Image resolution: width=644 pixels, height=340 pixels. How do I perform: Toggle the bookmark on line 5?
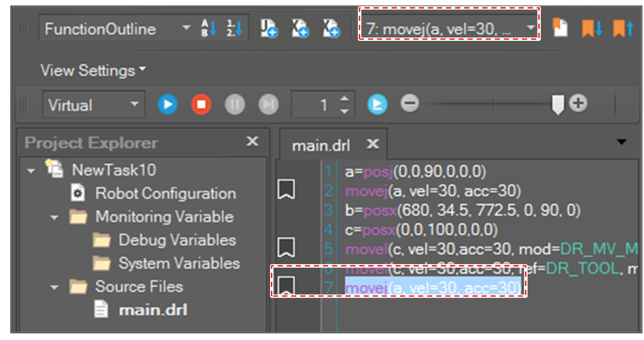(x=286, y=248)
